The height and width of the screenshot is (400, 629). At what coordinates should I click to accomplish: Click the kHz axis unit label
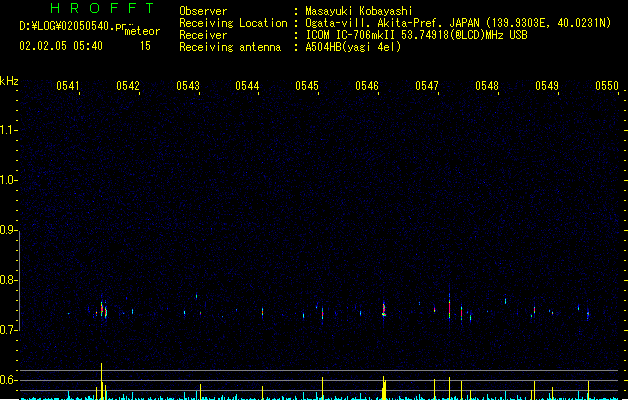point(9,81)
